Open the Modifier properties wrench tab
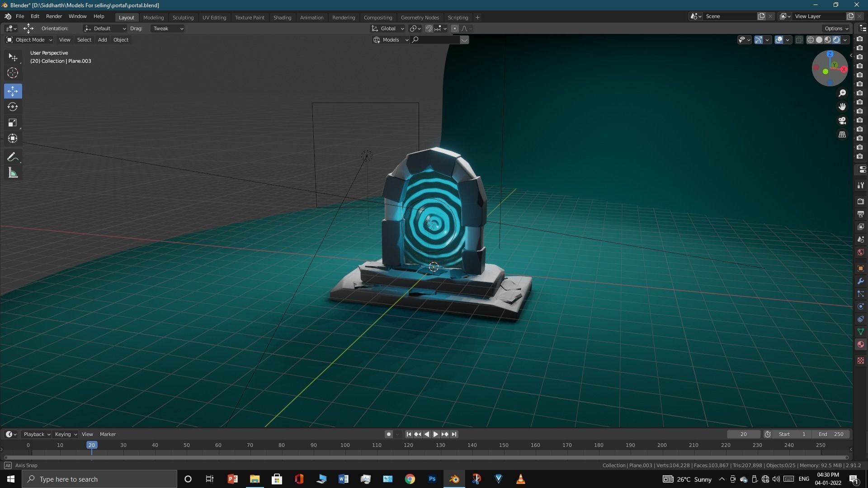The image size is (868, 488). [x=860, y=281]
